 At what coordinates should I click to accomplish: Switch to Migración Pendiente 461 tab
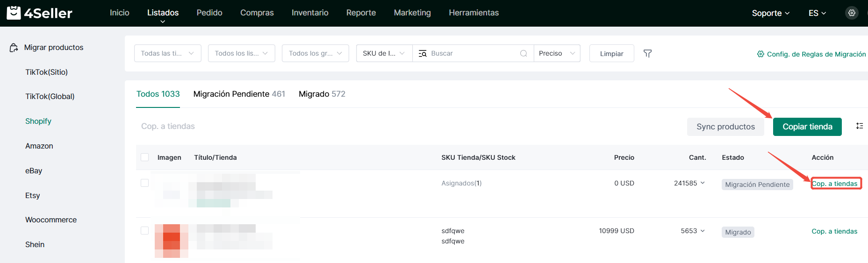point(239,94)
